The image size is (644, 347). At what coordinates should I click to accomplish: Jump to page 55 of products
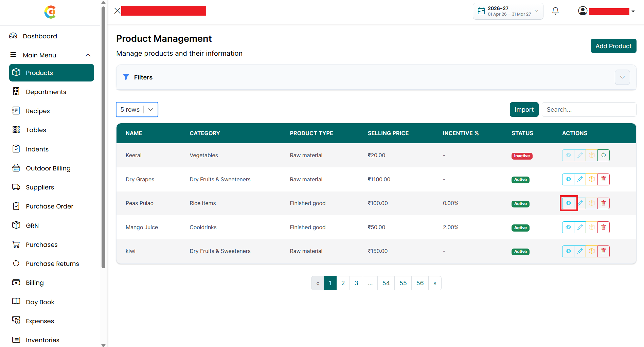click(403, 283)
